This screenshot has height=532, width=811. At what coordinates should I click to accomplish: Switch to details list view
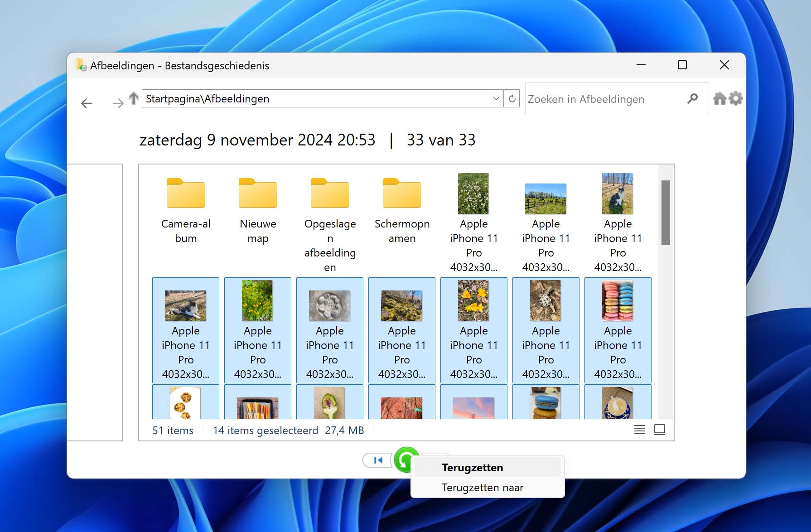pyautogui.click(x=639, y=430)
